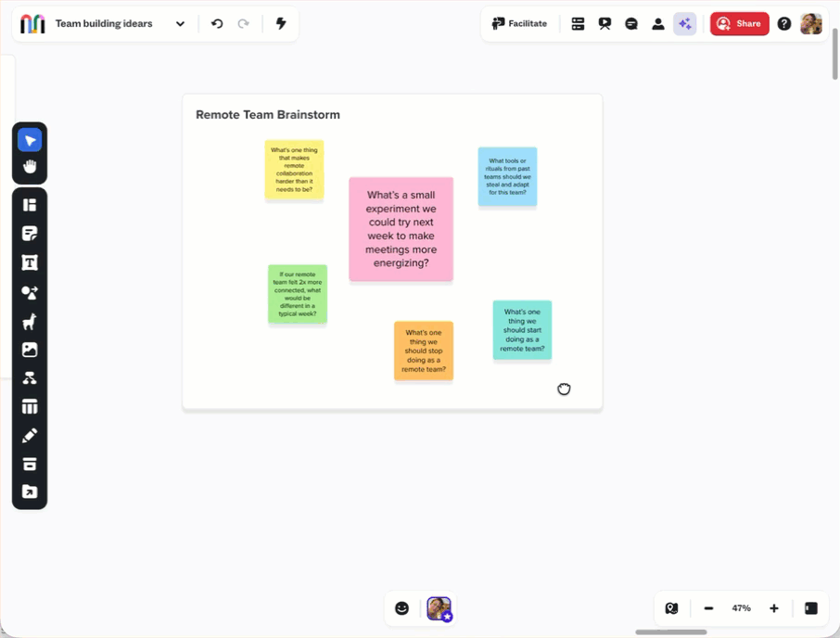840x638 pixels.
Task: Open the user profile avatar menu
Action: 811,23
